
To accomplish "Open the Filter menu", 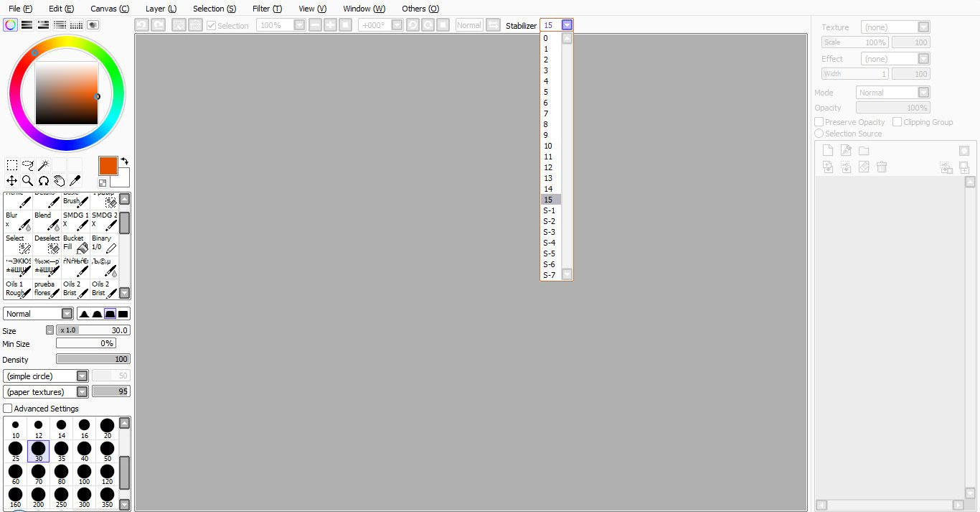I will tap(267, 9).
